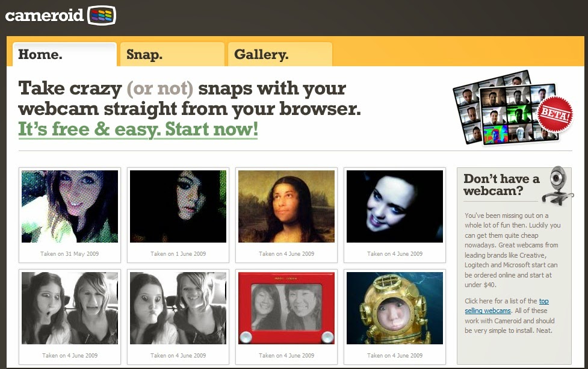Click the "Taken on 1 June 2009" caption

pos(178,254)
